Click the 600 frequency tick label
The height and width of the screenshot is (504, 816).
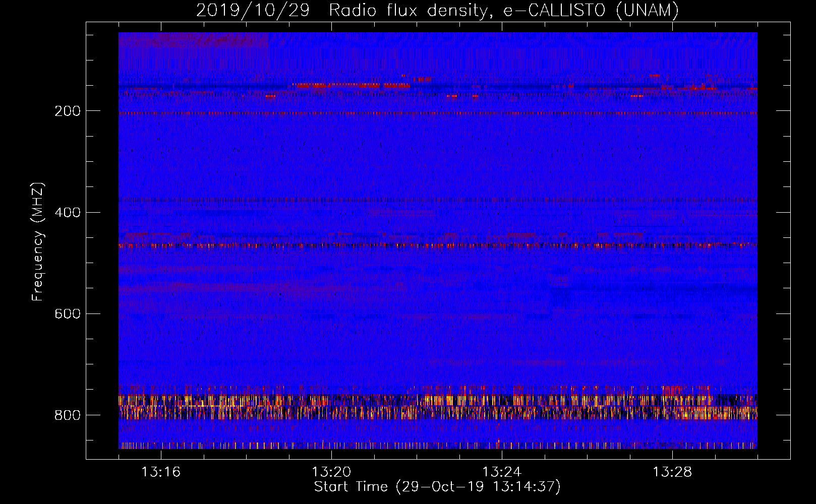(68, 313)
